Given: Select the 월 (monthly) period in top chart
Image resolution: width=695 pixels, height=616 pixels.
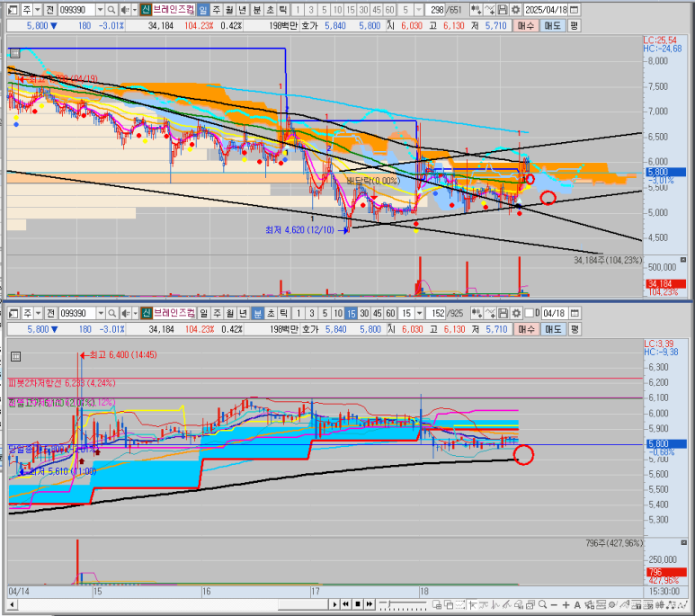Looking at the screenshot, I should click(229, 10).
